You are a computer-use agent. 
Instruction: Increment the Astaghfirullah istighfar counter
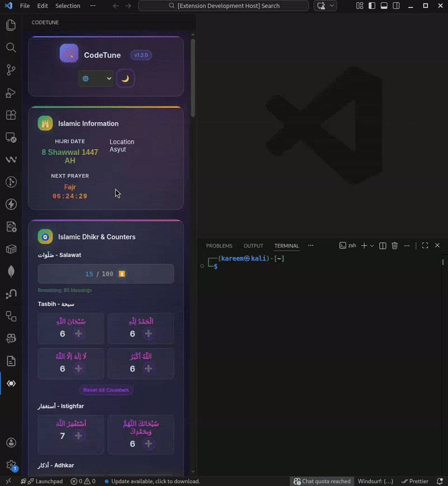(79, 436)
